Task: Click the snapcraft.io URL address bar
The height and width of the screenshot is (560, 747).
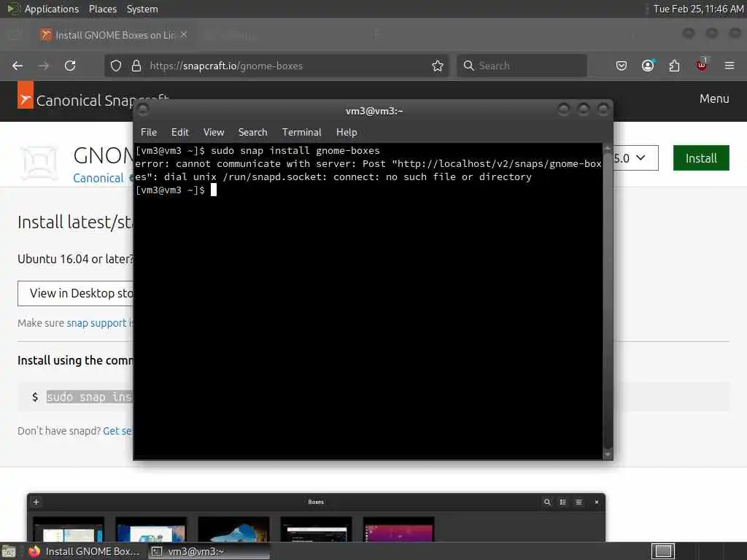Action: tap(276, 66)
